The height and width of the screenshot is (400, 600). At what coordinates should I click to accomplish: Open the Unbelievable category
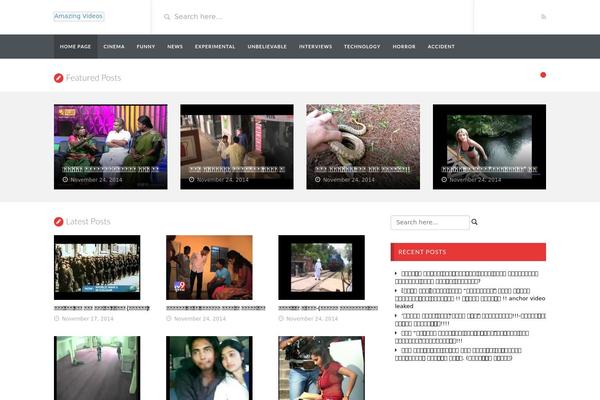[267, 47]
